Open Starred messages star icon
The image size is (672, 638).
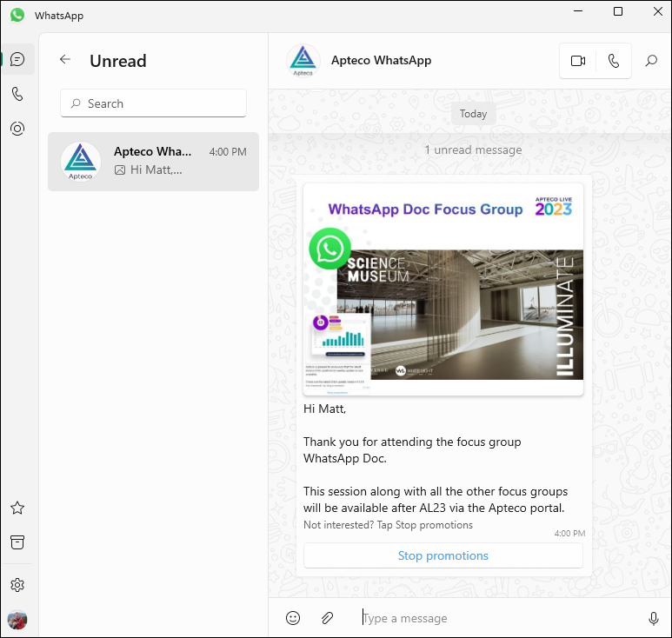point(17,508)
